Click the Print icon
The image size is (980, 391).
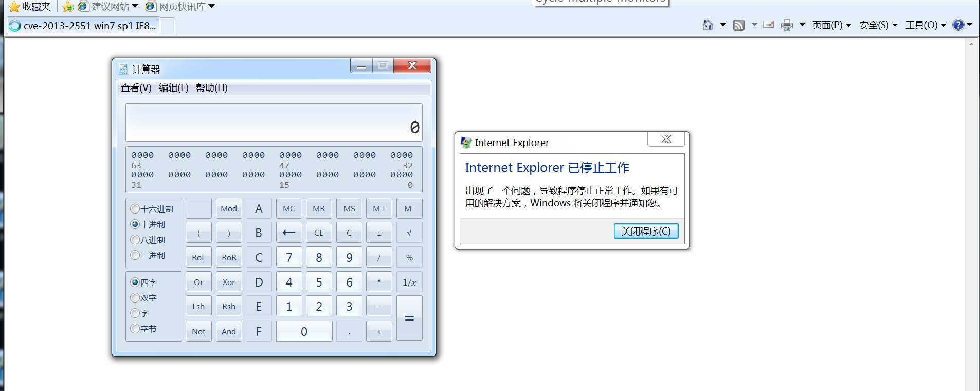coord(787,25)
